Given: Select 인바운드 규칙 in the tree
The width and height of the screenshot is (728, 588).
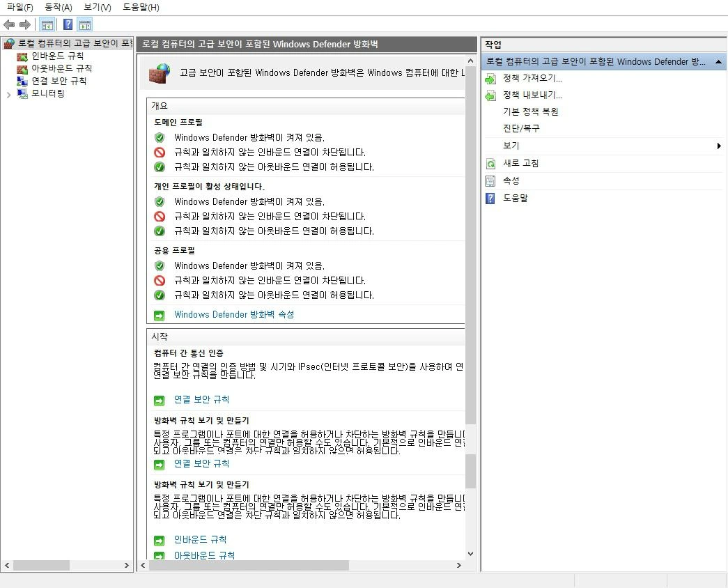Looking at the screenshot, I should coord(58,56).
